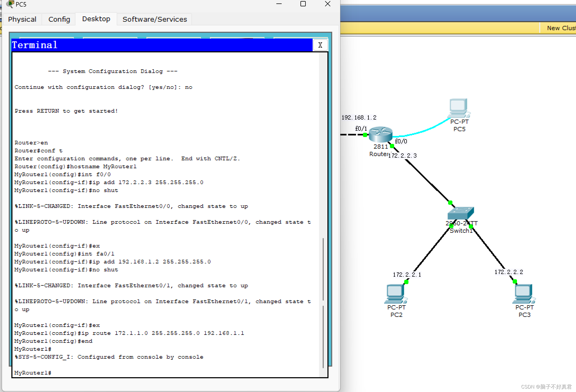This screenshot has width=576, height=392.
Task: Open the Software/Services tab
Action: point(155,19)
